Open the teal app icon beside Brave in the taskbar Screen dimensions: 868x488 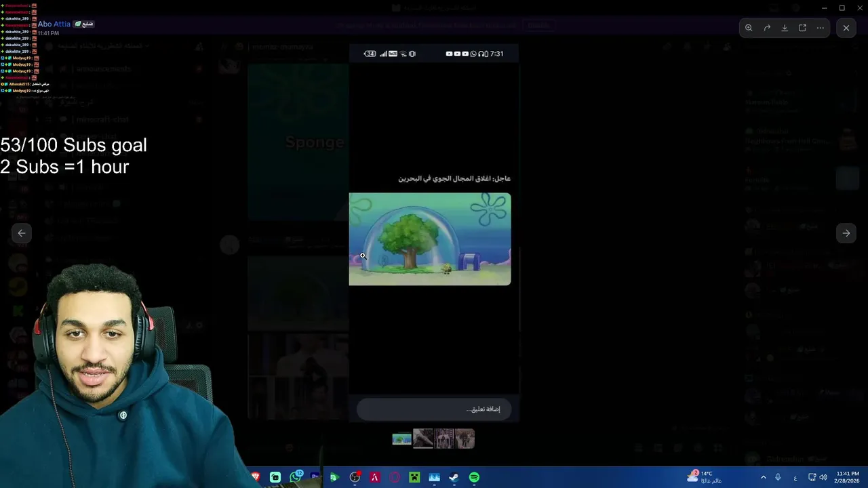[x=275, y=477]
